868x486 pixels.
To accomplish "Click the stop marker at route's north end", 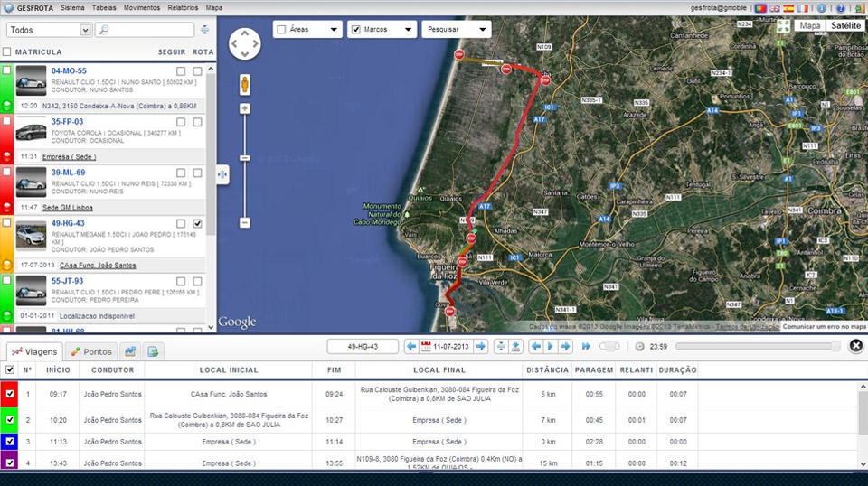I will [x=459, y=54].
